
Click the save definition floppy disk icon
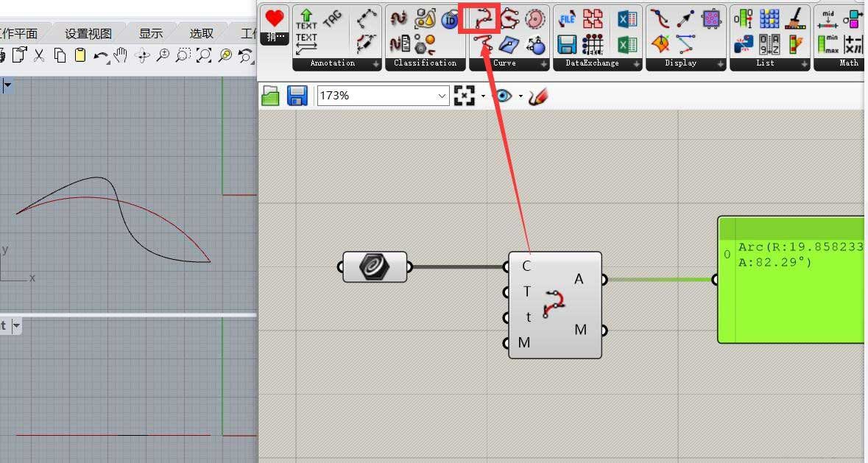297,95
